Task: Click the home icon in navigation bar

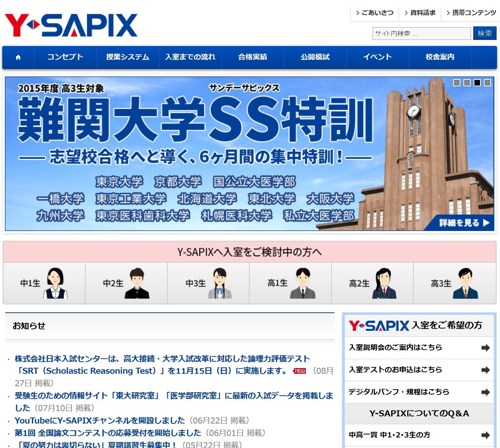Action: click(x=18, y=57)
